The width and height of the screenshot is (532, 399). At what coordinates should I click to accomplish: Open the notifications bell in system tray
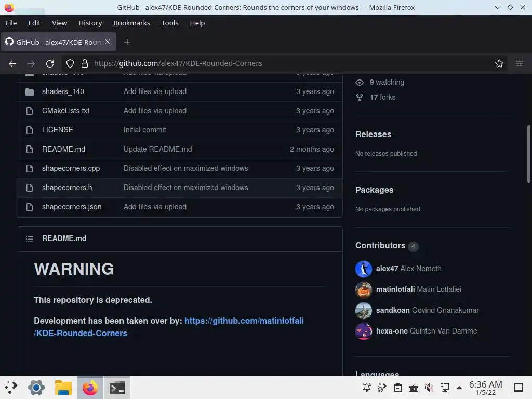(367, 388)
